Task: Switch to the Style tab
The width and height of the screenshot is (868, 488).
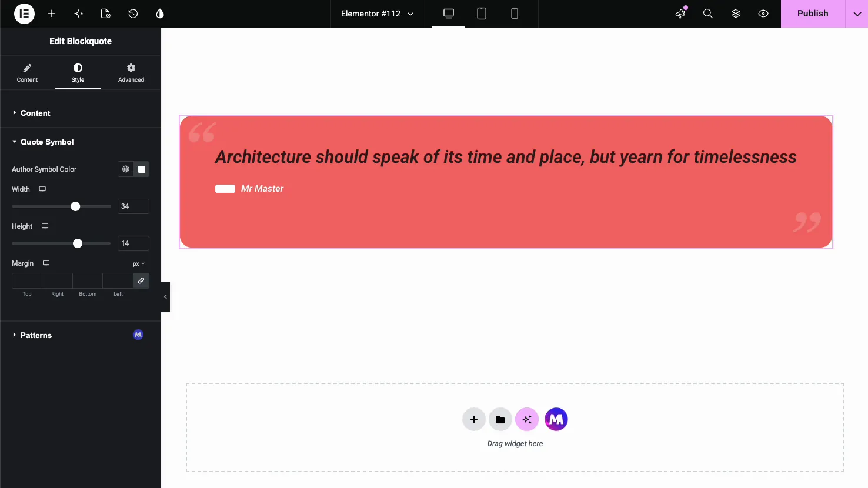Action: pos(78,73)
